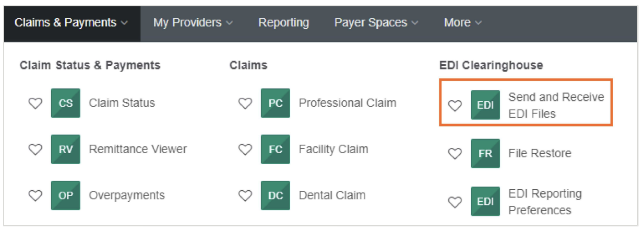This screenshot has width=644, height=231.
Task: Collapse the Claims & Payments dropdown menu
Action: [x=71, y=23]
